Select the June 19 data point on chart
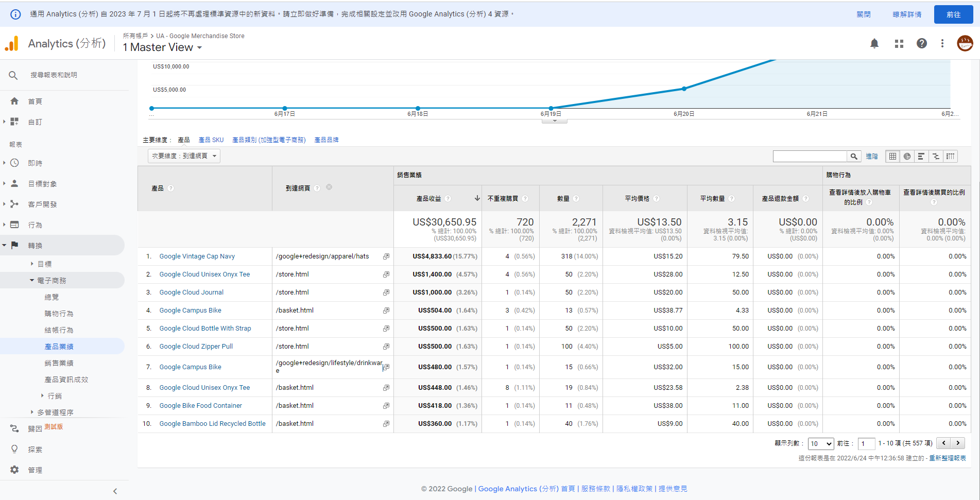 point(551,108)
